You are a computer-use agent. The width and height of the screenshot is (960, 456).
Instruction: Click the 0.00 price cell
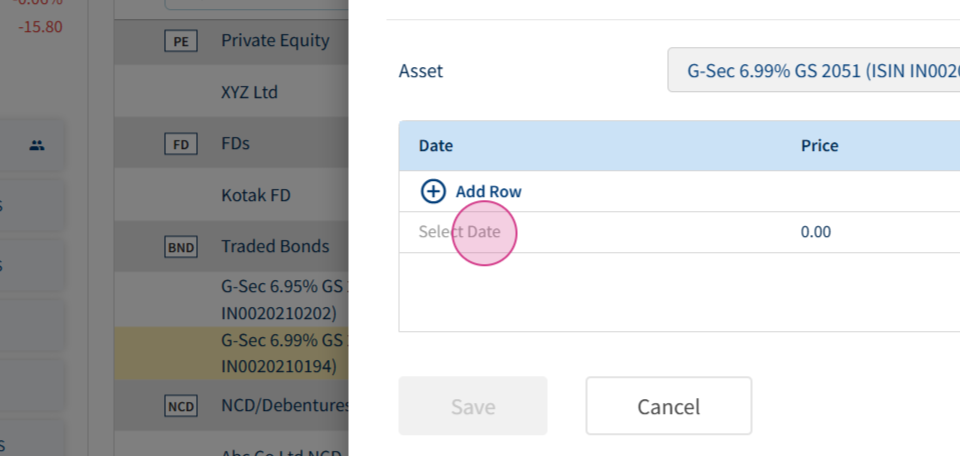pyautogui.click(x=816, y=232)
